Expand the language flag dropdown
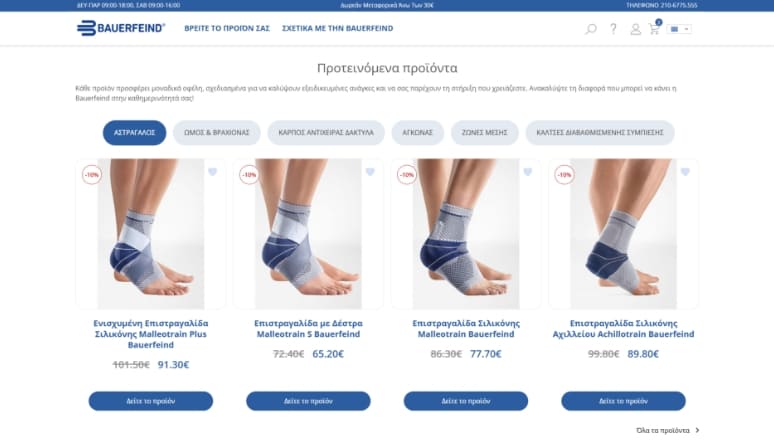774x446 pixels. 679,29
